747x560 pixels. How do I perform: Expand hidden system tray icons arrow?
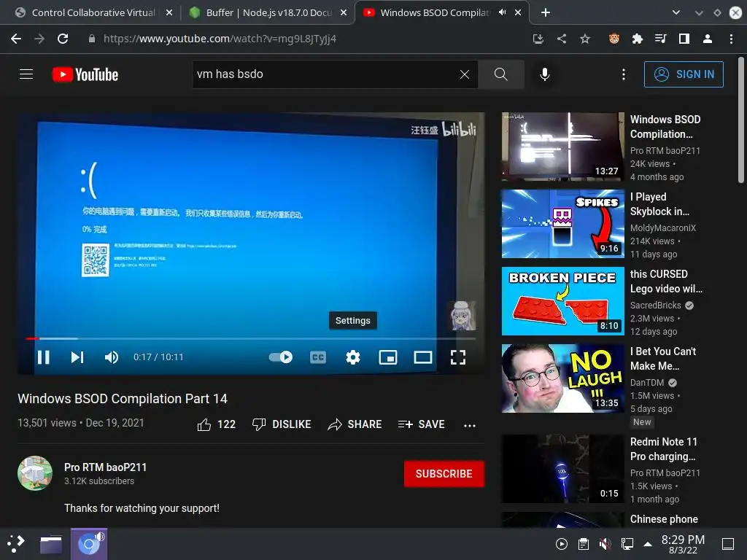(648, 544)
